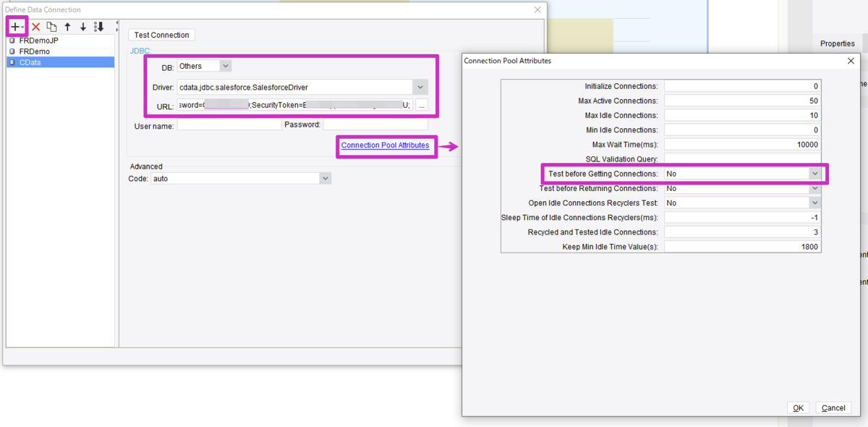Select the FRDemoJP connection
The height and width of the screenshot is (427, 868).
[x=60, y=41]
